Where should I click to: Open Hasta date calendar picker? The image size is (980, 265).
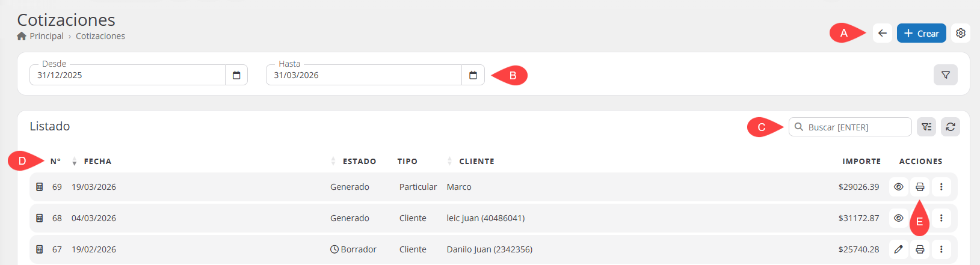(473, 75)
